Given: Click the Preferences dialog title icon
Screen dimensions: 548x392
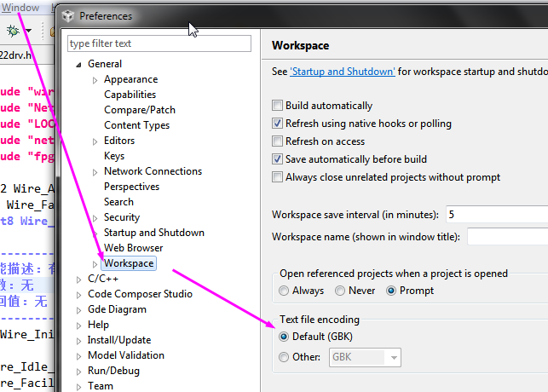Looking at the screenshot, I should (67, 15).
